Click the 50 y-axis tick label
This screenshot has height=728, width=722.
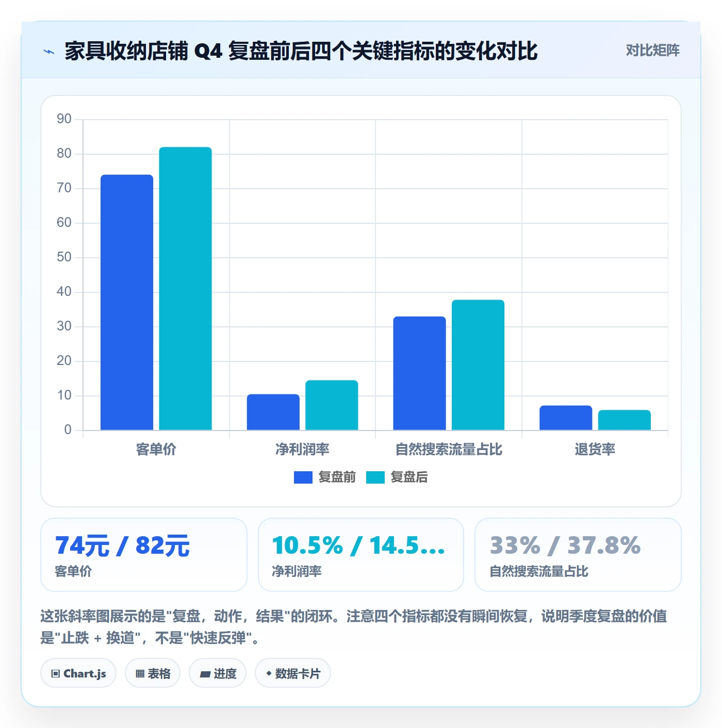[x=64, y=257]
